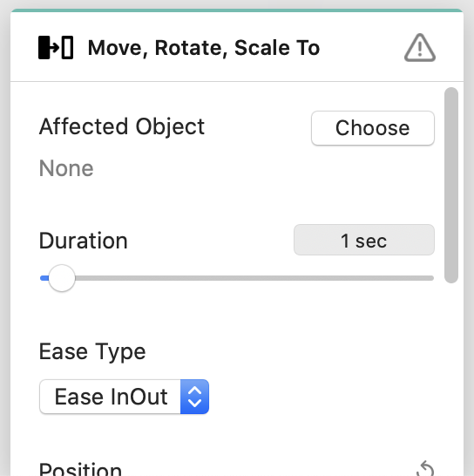
Task: Select the Duration 1 sec value field
Action: (x=364, y=240)
